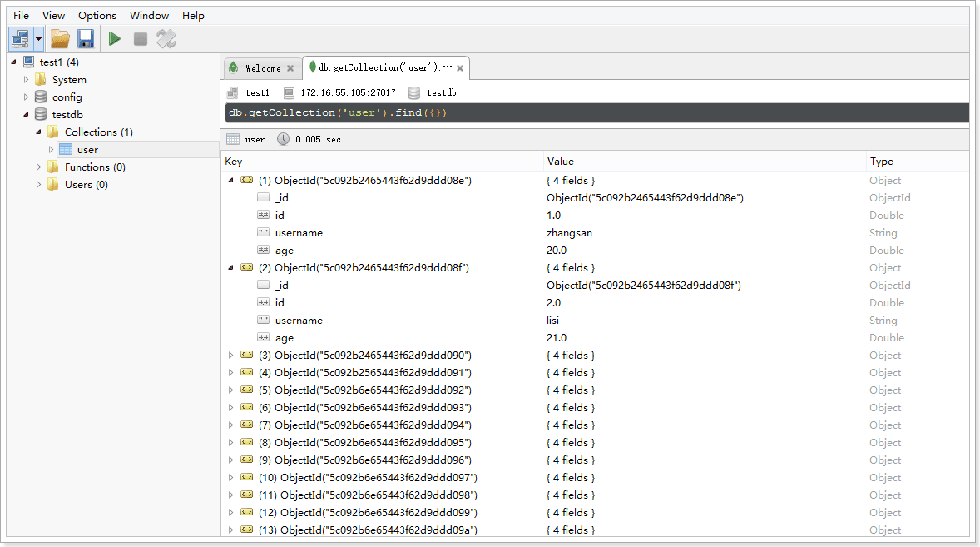Collapse document (1) ObjectId row
The image size is (980, 547).
click(x=231, y=181)
